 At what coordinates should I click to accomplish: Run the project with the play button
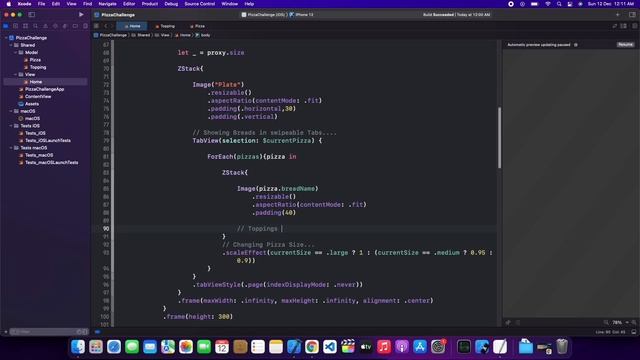coord(81,14)
